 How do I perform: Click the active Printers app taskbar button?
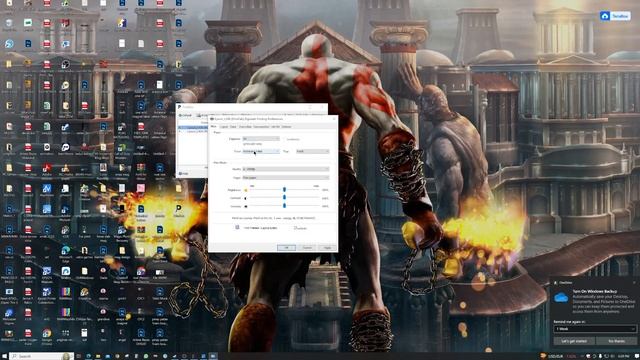click(213, 356)
